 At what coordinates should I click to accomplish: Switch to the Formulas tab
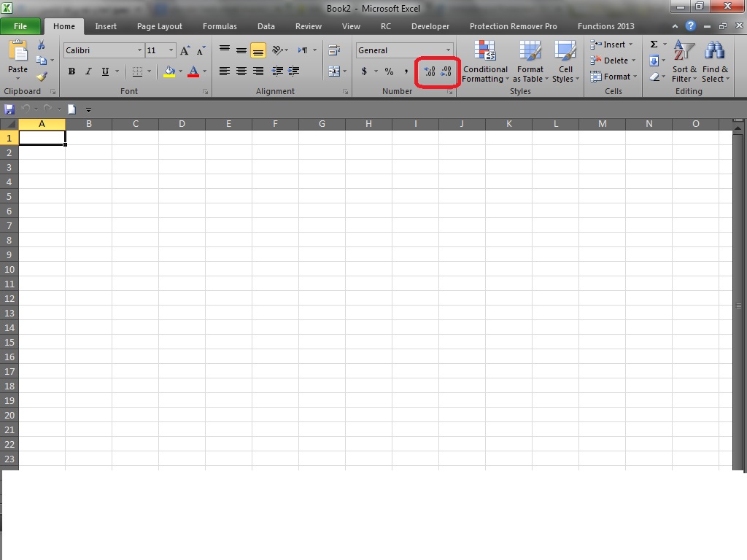point(220,26)
